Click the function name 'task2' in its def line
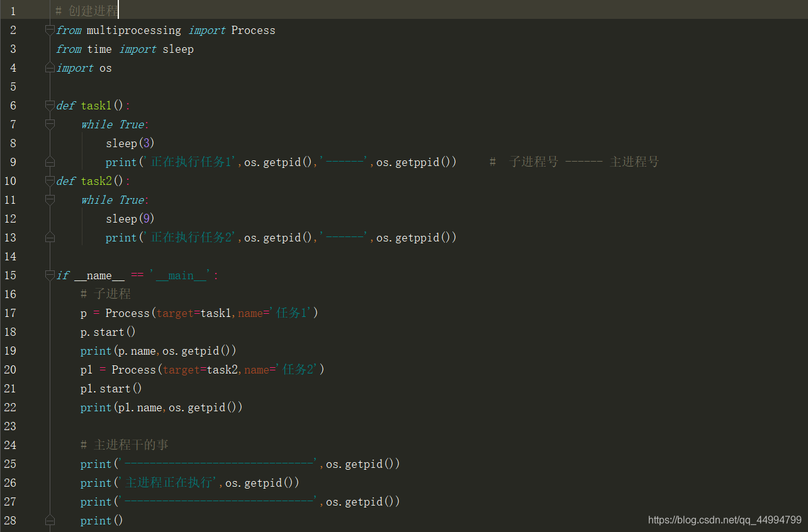 (96, 181)
